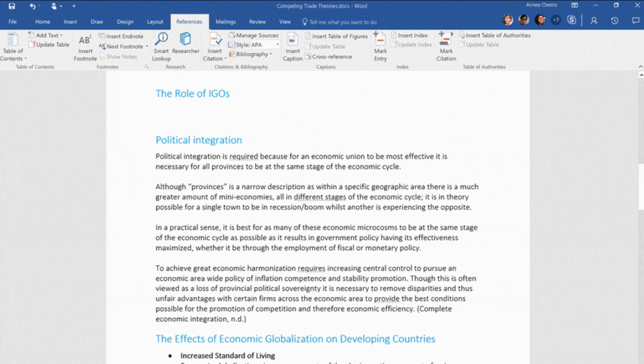The image size is (644, 364).
Task: Click the Increased Standard of Living bullet
Action: [x=227, y=356]
